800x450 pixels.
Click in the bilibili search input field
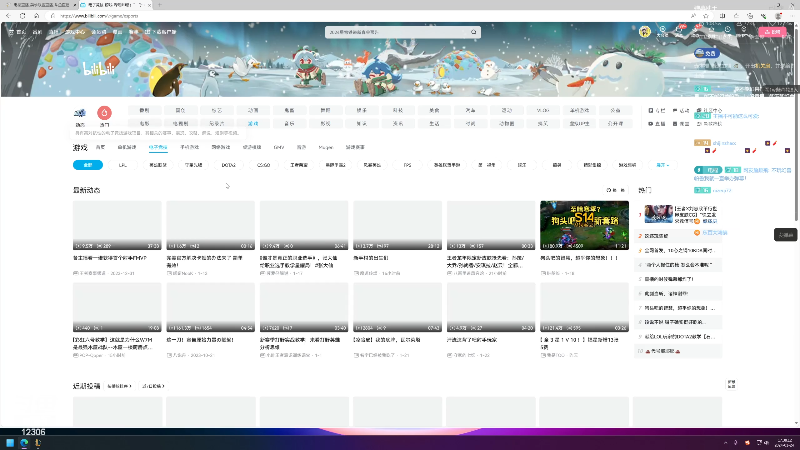coord(398,32)
